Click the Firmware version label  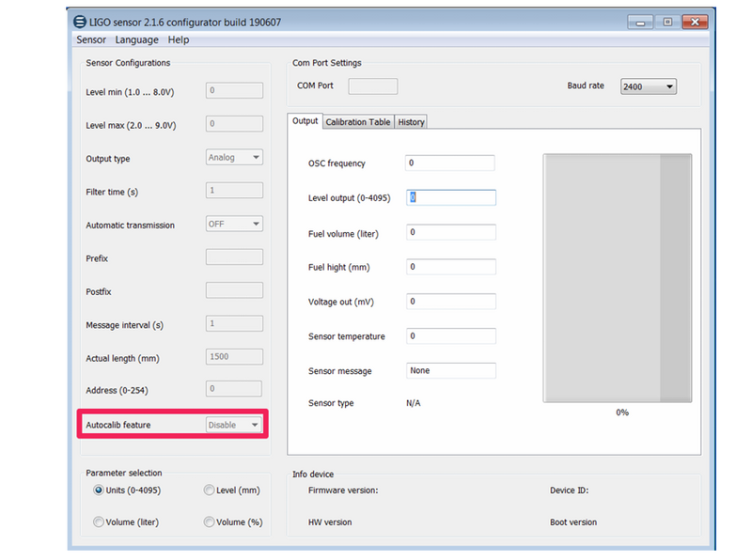[343, 490]
